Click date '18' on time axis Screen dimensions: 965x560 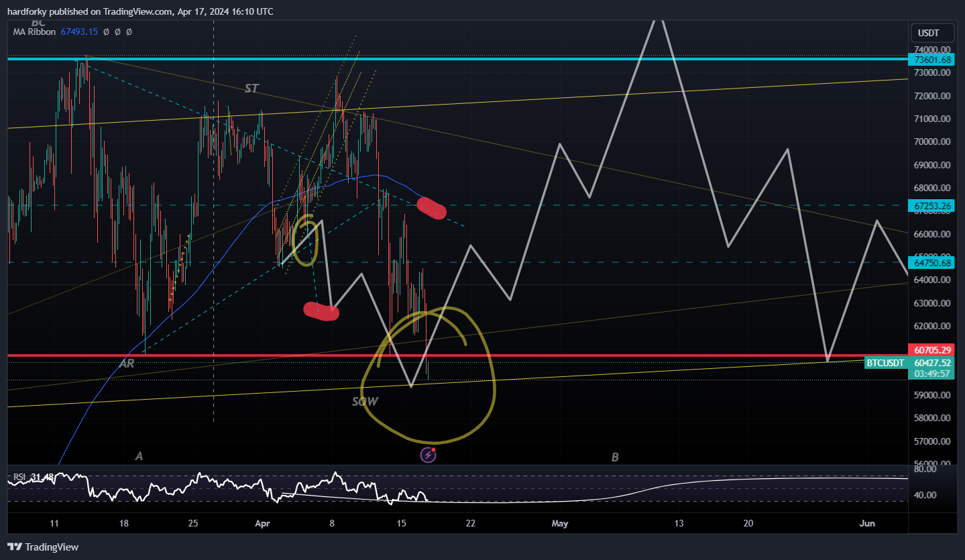(x=123, y=524)
